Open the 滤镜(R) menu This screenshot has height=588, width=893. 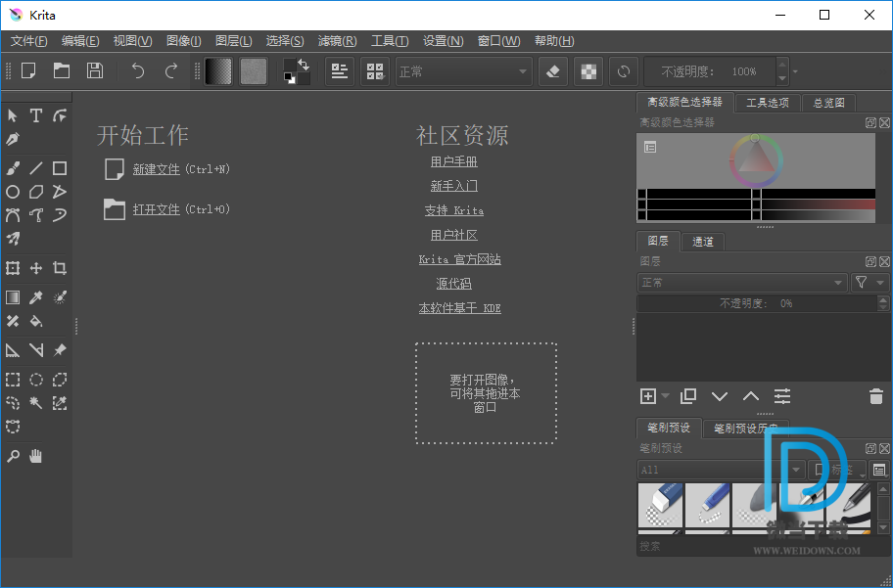tap(337, 41)
